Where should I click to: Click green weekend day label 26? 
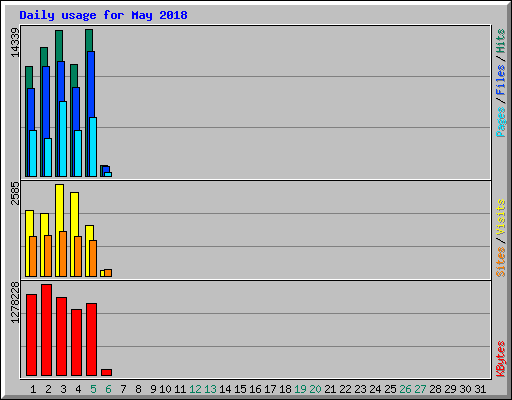405,389
